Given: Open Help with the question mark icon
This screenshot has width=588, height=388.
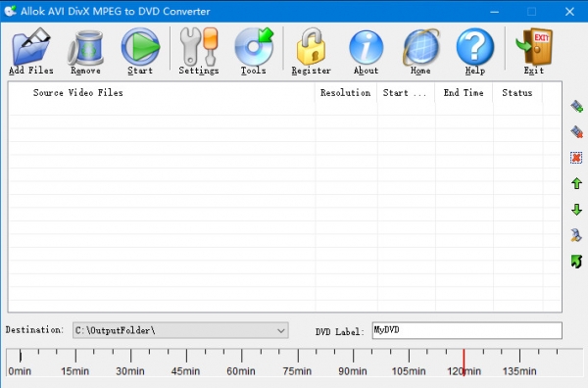Looking at the screenshot, I should (x=474, y=51).
